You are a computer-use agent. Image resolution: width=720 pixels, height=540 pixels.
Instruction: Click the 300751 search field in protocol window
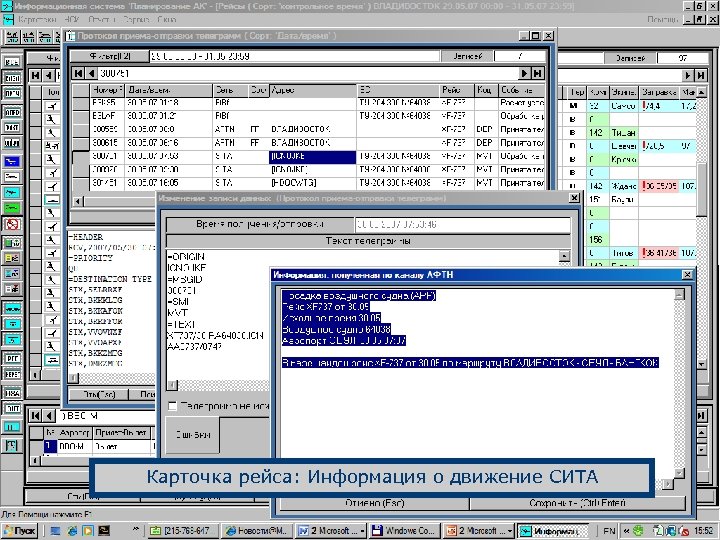pyautogui.click(x=309, y=73)
